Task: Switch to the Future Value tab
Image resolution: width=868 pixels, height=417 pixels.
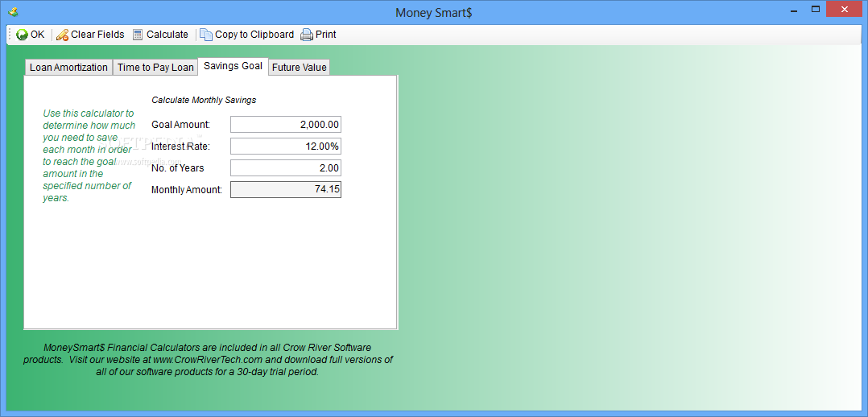Action: pos(300,68)
